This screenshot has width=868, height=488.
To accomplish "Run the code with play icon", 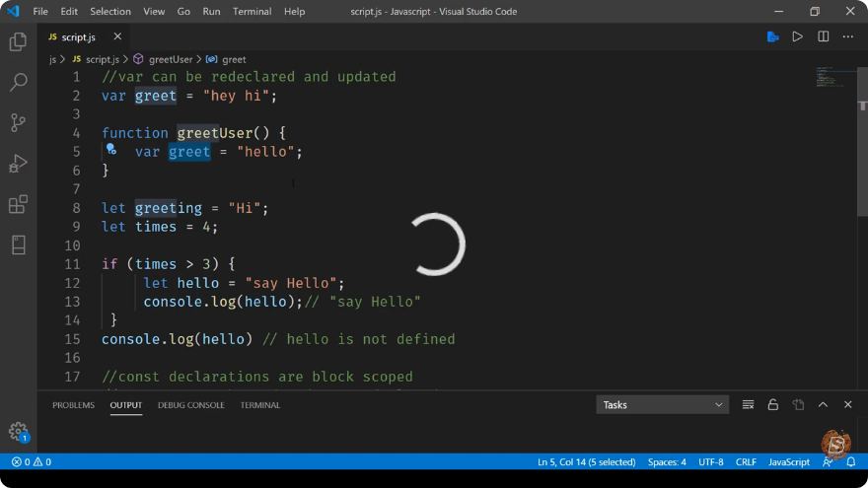I will (797, 37).
